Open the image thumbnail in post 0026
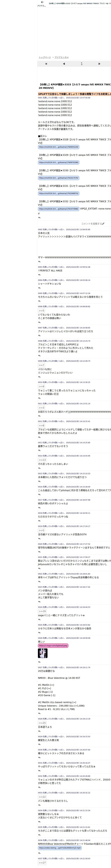111x868 pixels. (43, 653)
